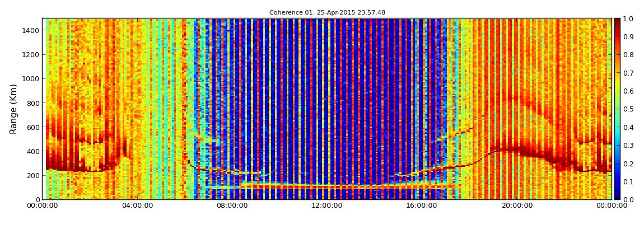This screenshot has width=644, height=228.
Task: Click the red horizontal echo band near 100 km at noon
Action: pos(328,187)
